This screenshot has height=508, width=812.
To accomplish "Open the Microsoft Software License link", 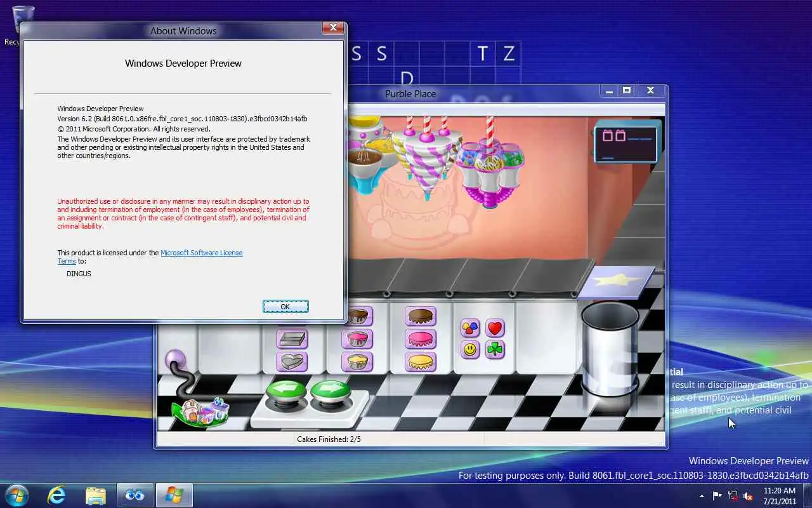I will [x=202, y=253].
